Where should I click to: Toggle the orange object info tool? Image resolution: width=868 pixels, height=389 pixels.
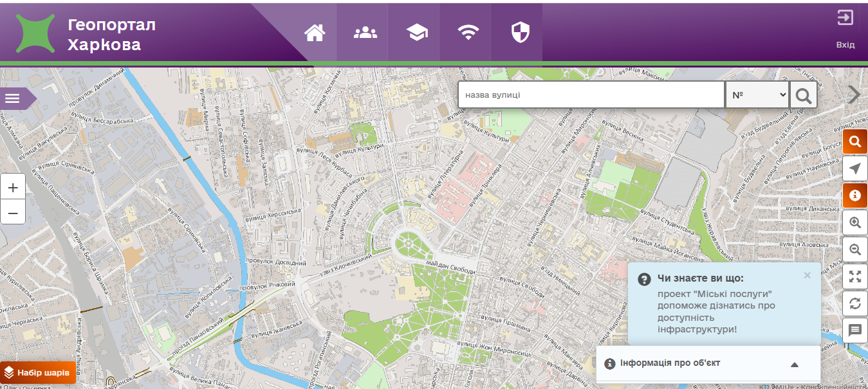coord(855,195)
